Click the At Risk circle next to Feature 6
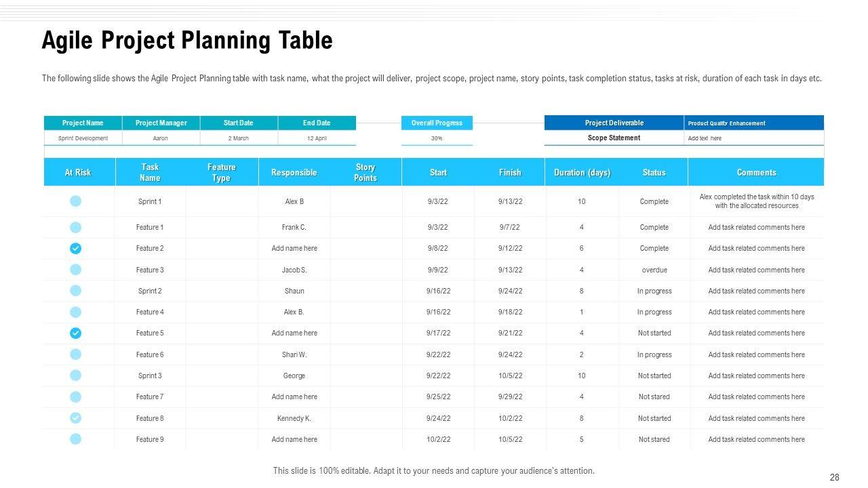Image resolution: width=868 pixels, height=488 pixels. coord(76,354)
